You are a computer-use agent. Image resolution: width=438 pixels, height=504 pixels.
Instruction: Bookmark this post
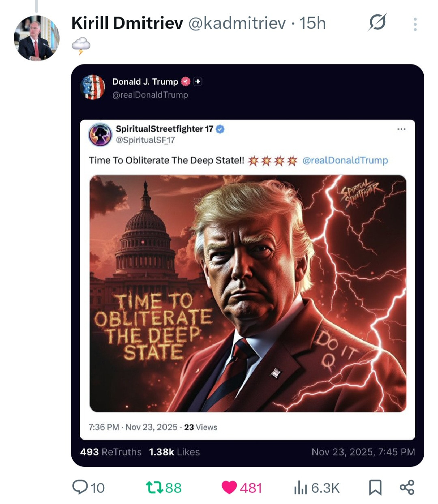375,487
